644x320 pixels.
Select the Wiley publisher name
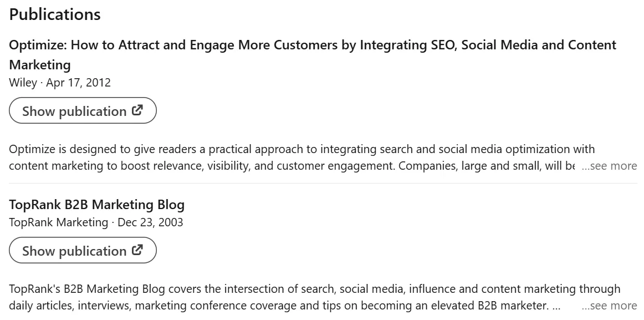point(23,83)
